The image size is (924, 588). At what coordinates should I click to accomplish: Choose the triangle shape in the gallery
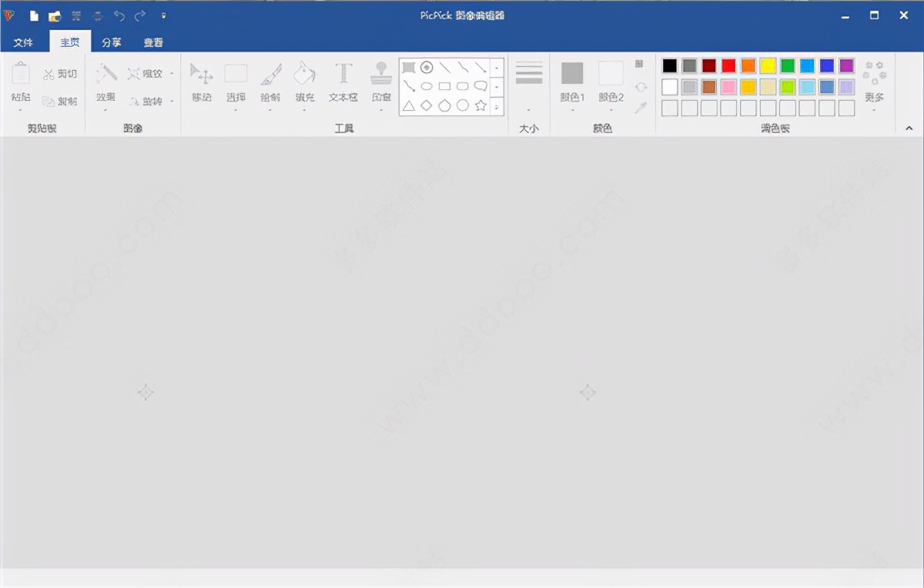pyautogui.click(x=409, y=105)
